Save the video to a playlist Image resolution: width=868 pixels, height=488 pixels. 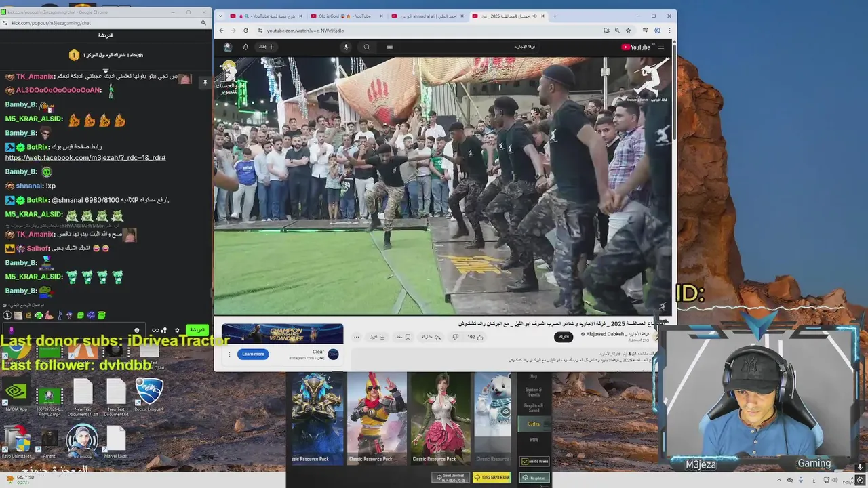(x=403, y=337)
